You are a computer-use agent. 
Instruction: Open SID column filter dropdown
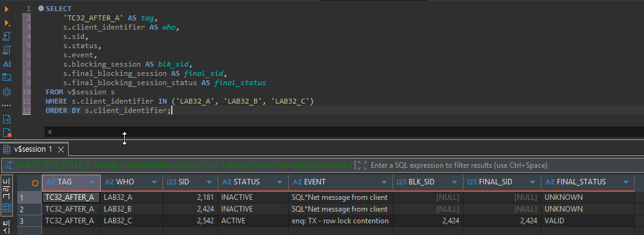click(x=209, y=182)
